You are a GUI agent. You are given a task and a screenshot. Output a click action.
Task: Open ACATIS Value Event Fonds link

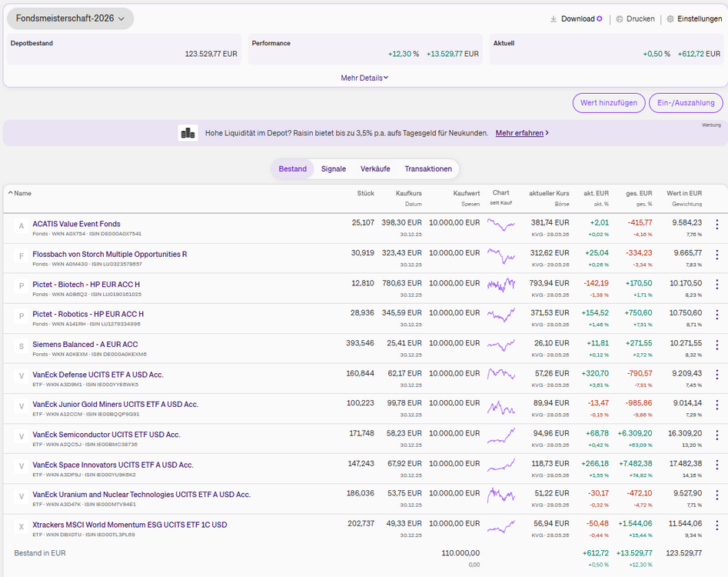[x=76, y=224]
